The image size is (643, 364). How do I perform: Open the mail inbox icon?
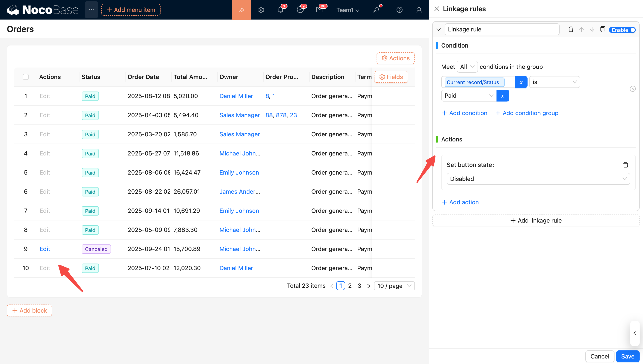coord(320,10)
